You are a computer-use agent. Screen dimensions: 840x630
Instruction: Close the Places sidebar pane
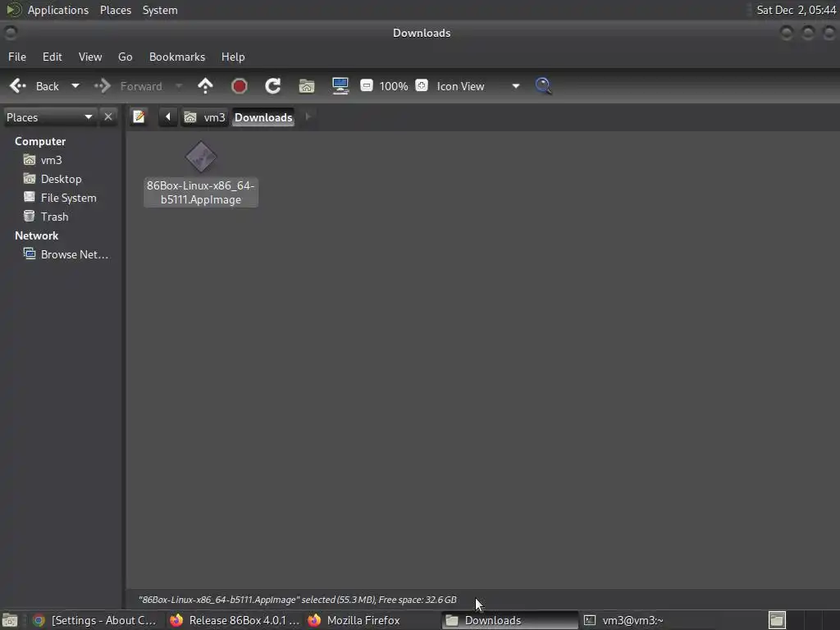click(x=108, y=116)
